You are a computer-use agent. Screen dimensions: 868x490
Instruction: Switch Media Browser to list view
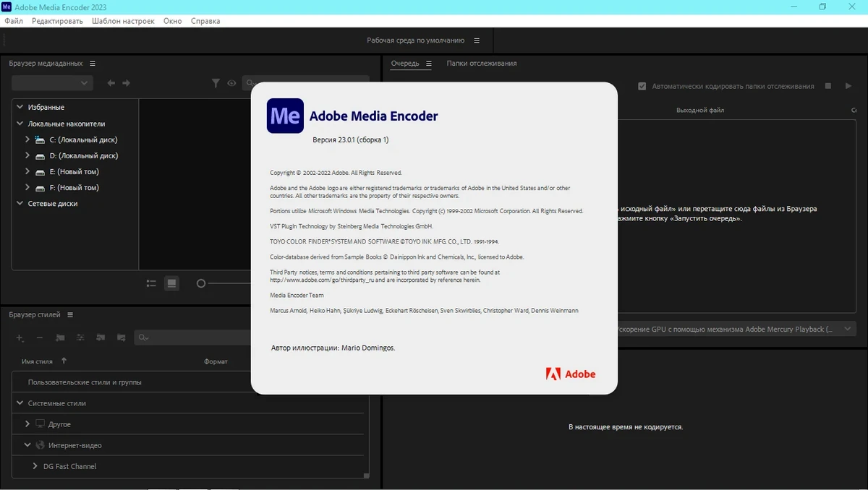click(151, 283)
